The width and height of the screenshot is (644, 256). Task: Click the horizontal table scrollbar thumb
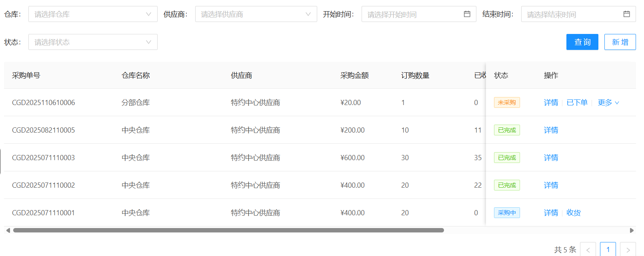point(228,230)
